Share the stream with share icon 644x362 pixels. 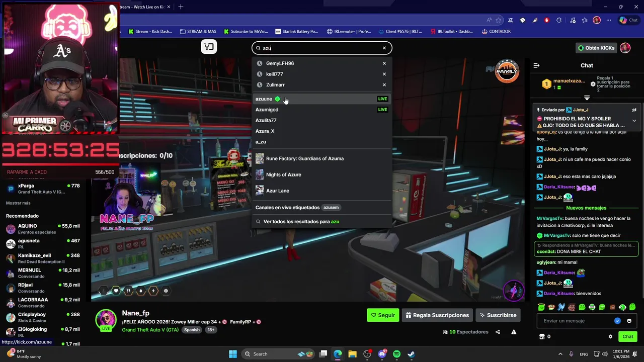(x=498, y=332)
